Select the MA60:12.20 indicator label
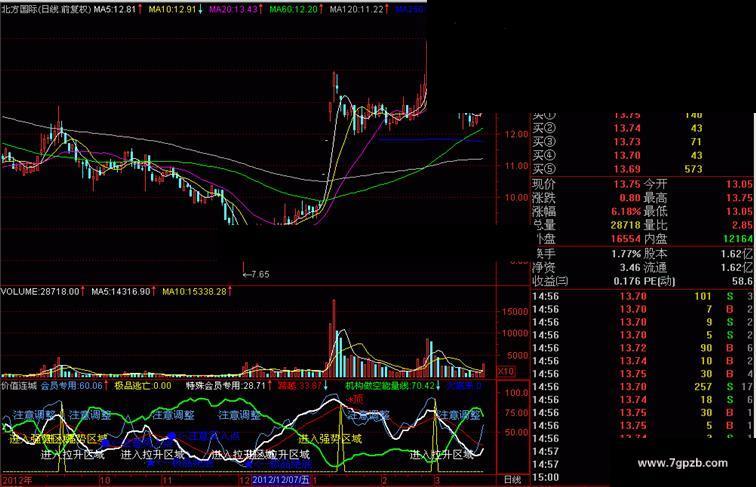The image size is (756, 487). (x=293, y=9)
